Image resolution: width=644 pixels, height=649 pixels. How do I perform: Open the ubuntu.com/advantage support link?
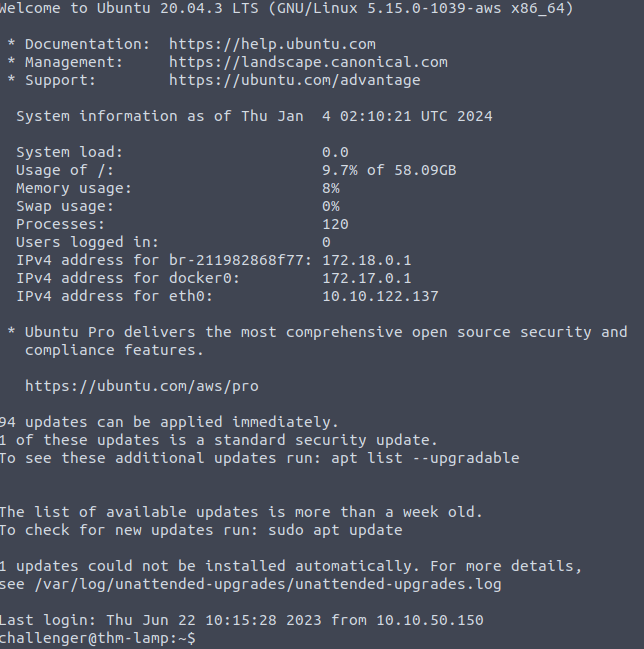294,80
